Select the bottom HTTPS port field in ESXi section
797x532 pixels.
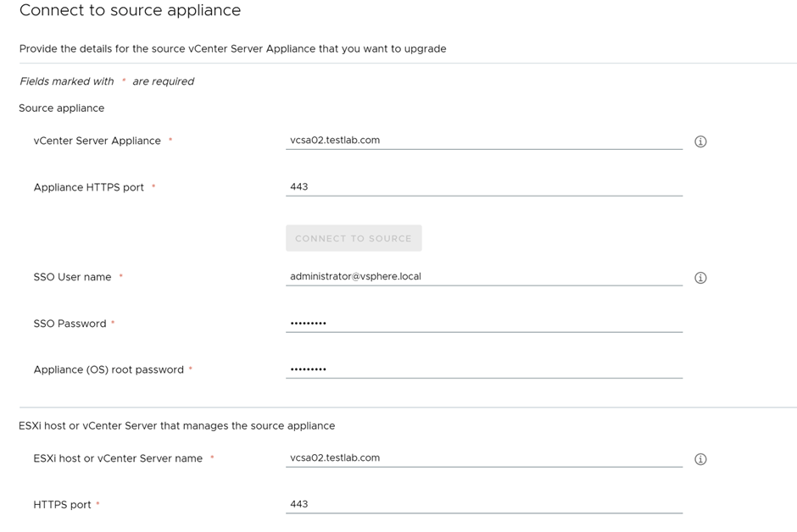(483, 504)
